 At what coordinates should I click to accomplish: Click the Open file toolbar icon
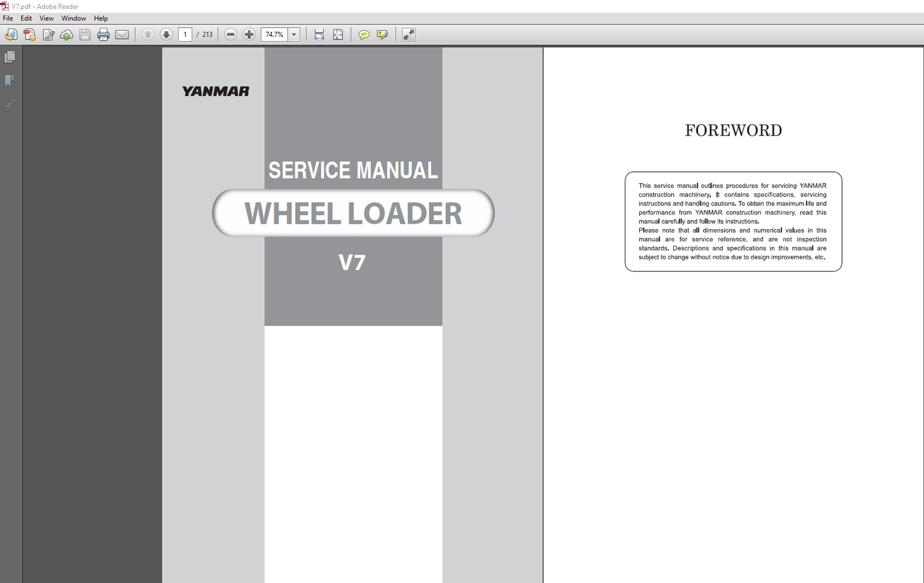(11, 35)
